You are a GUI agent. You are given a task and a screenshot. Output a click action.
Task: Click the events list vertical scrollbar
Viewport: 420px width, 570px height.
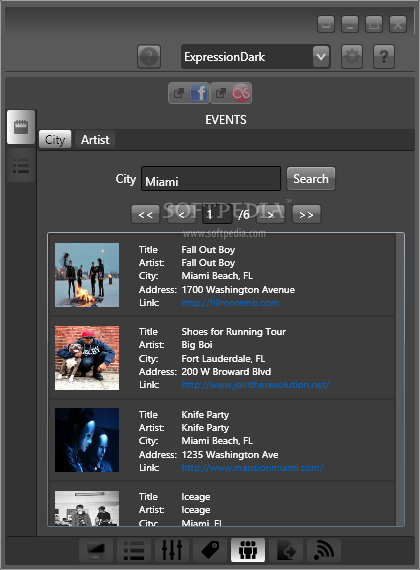click(400, 379)
